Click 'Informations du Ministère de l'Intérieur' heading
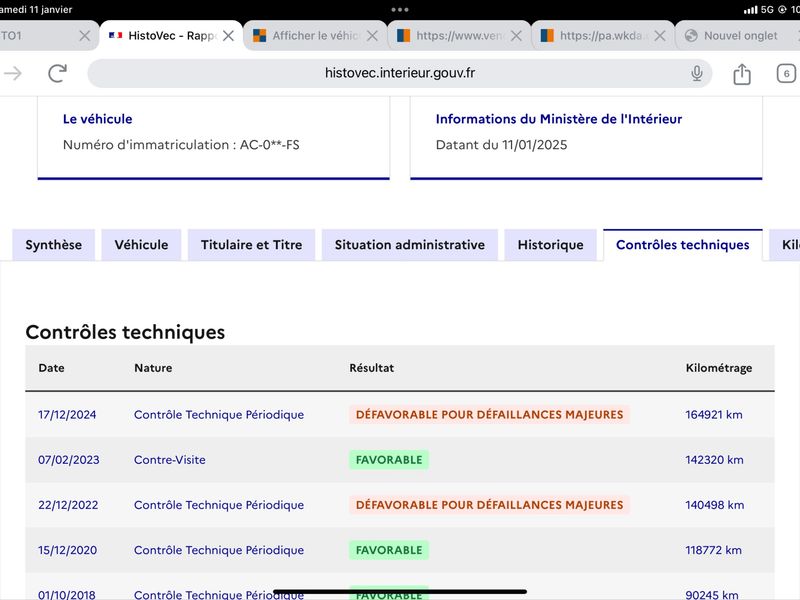 click(x=559, y=119)
